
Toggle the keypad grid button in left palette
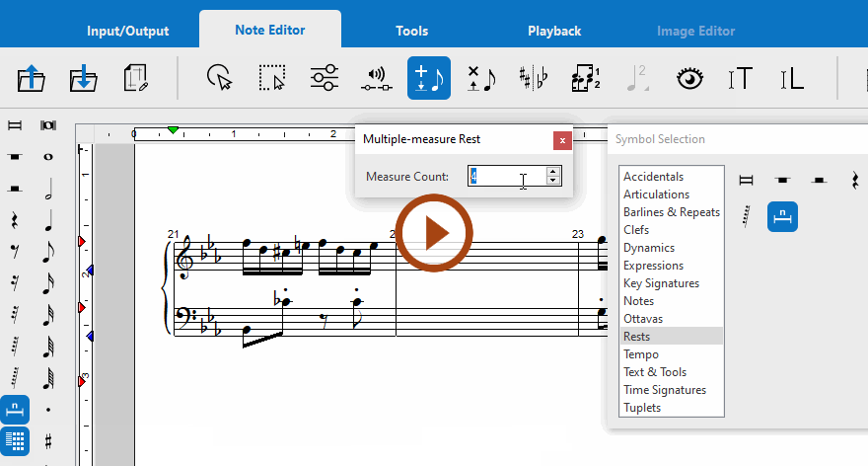pyautogui.click(x=15, y=440)
